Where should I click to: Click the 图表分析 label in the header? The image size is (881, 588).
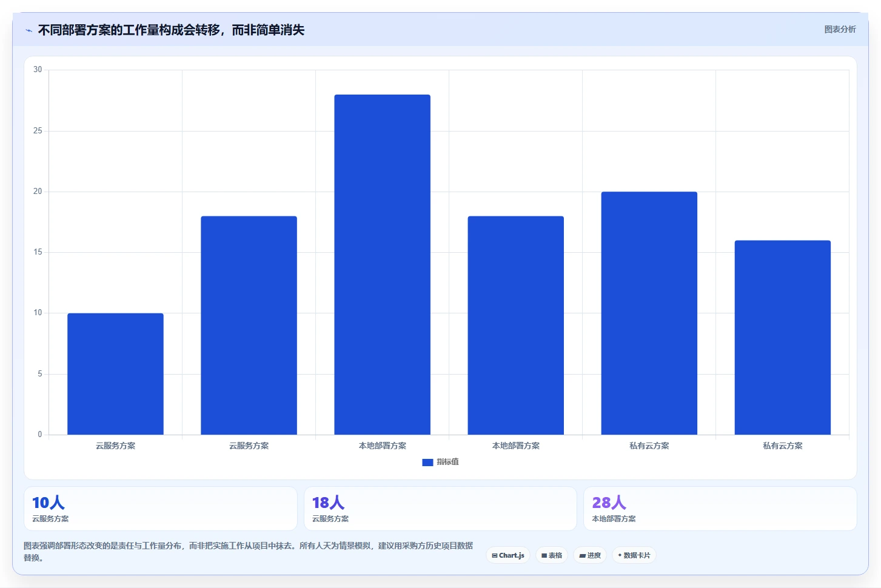840,29
